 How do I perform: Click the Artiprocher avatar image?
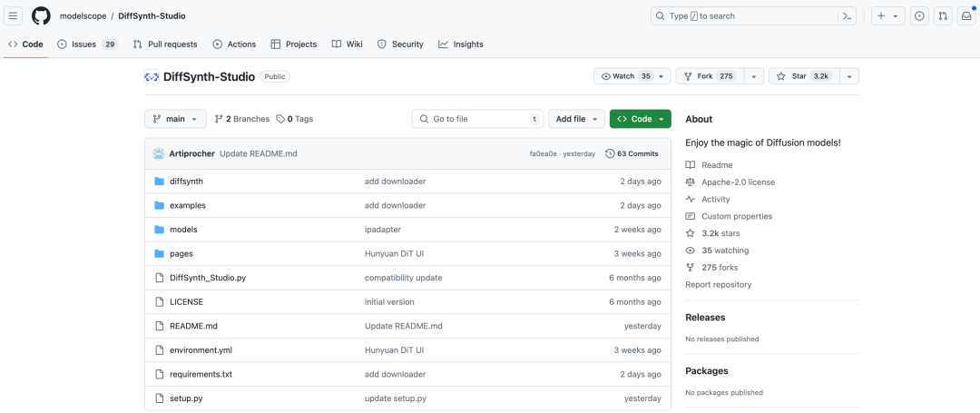pos(159,153)
